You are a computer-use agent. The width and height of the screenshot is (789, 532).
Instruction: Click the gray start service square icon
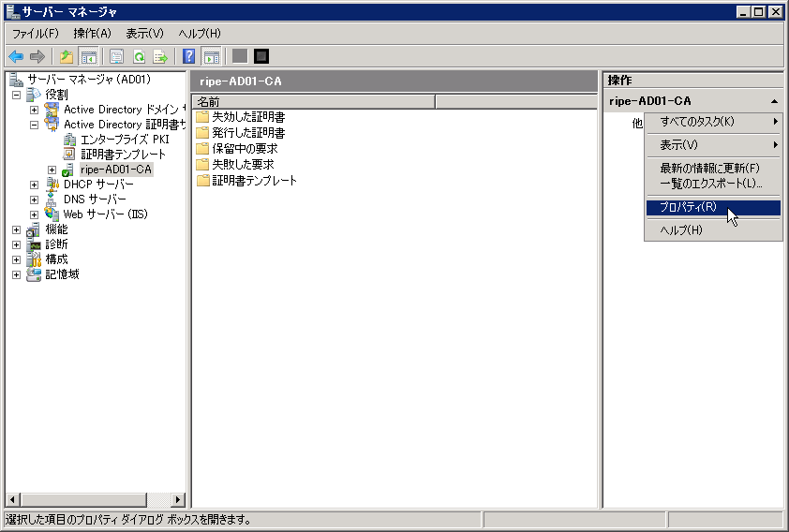[240, 56]
